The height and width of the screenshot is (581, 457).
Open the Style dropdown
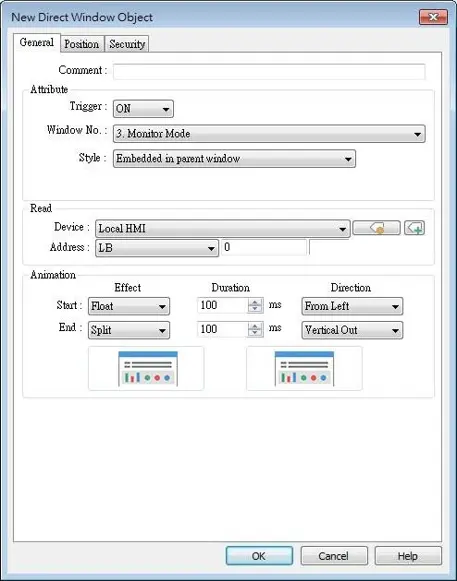pos(234,159)
